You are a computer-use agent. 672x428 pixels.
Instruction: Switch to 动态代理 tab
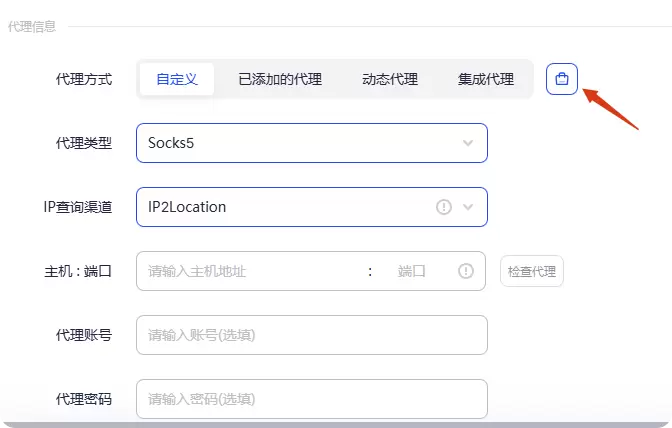click(390, 79)
